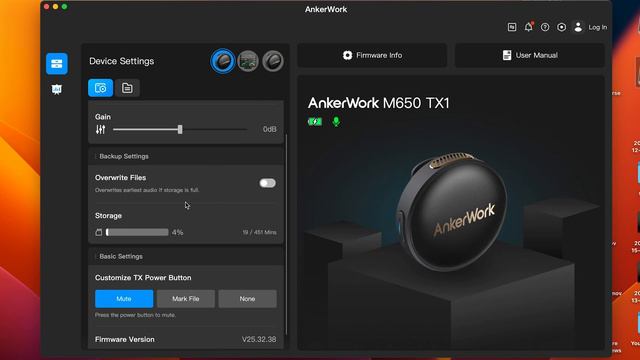Click the 0dB gain value

269,129
